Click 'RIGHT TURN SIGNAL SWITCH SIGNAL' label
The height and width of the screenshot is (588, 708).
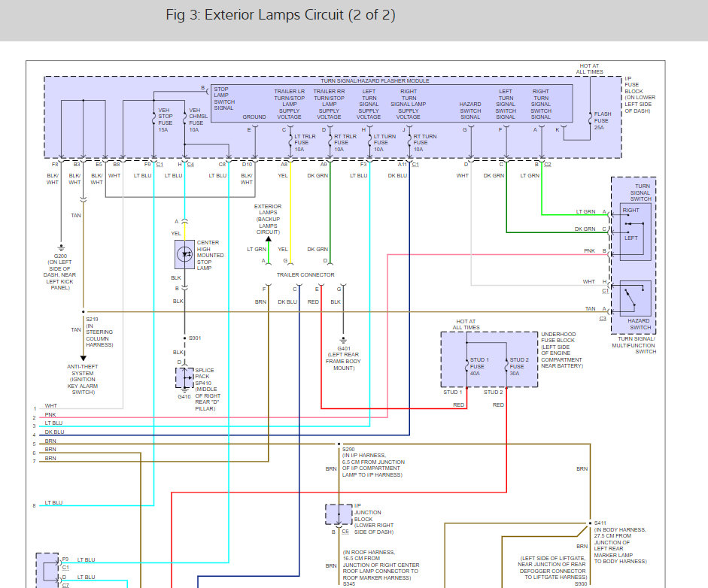(x=541, y=105)
